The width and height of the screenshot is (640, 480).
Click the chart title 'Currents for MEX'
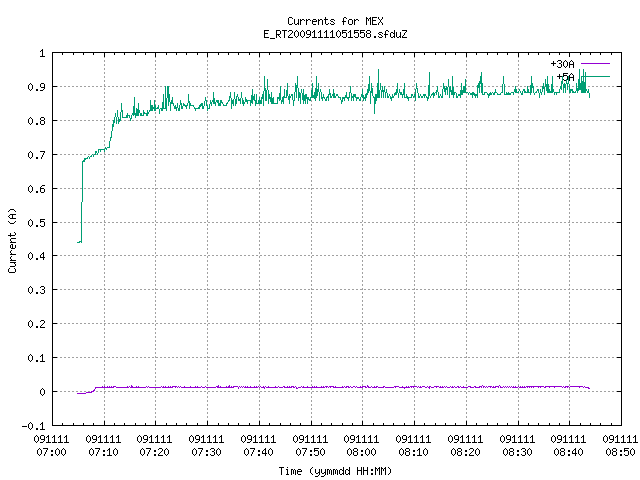point(335,21)
